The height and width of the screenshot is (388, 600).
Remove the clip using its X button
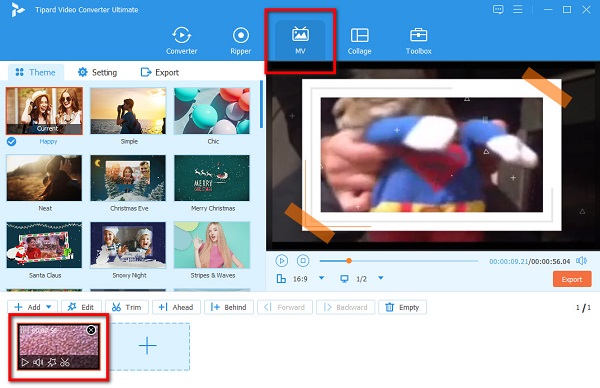(x=91, y=330)
